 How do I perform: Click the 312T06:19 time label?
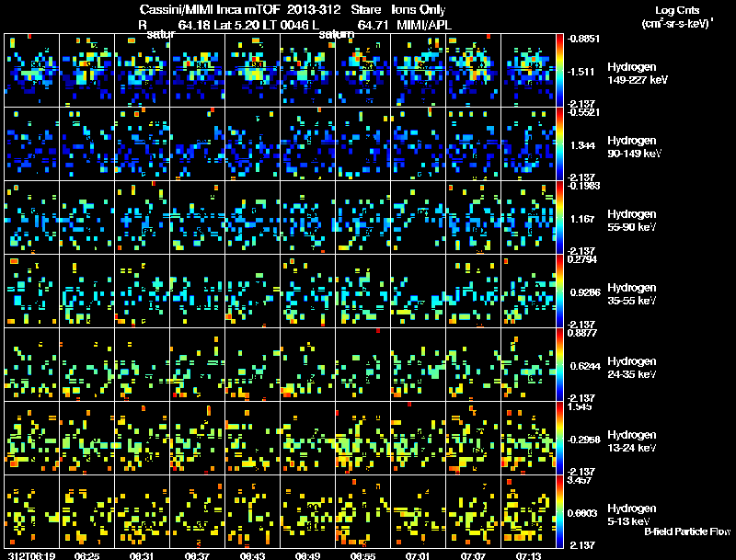click(x=32, y=555)
